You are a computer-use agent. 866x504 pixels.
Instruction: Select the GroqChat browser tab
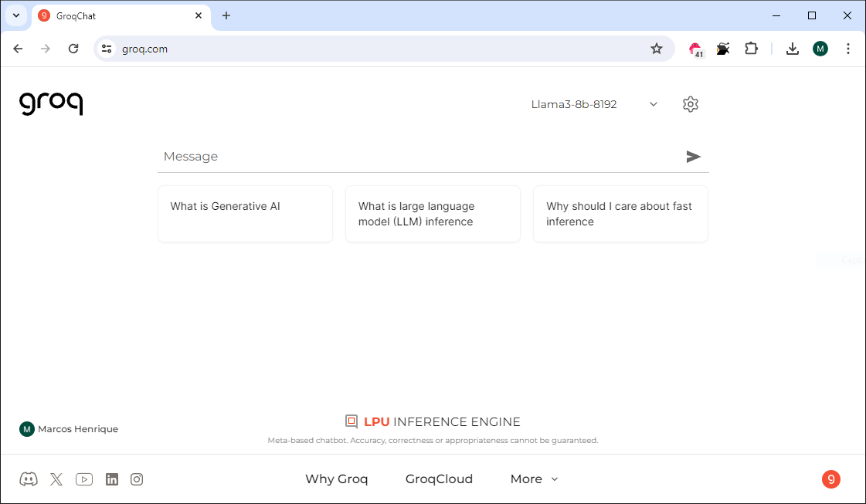click(121, 16)
